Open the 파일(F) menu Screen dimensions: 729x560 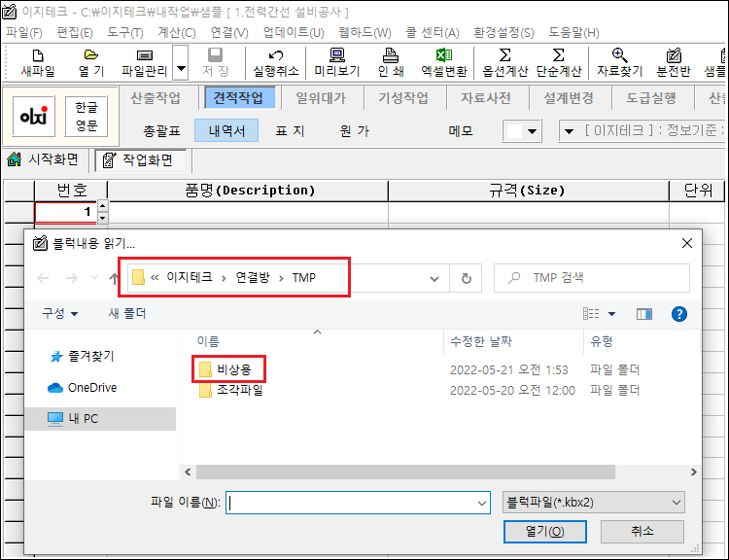pyautogui.click(x=23, y=32)
